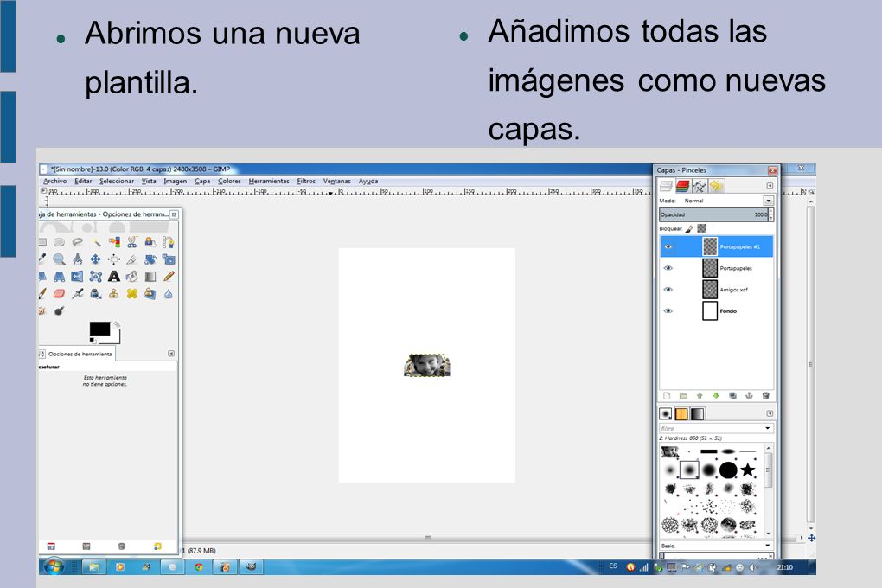The image size is (882, 588).
Task: Toggle the Fondo layer eye icon
Action: point(668,310)
